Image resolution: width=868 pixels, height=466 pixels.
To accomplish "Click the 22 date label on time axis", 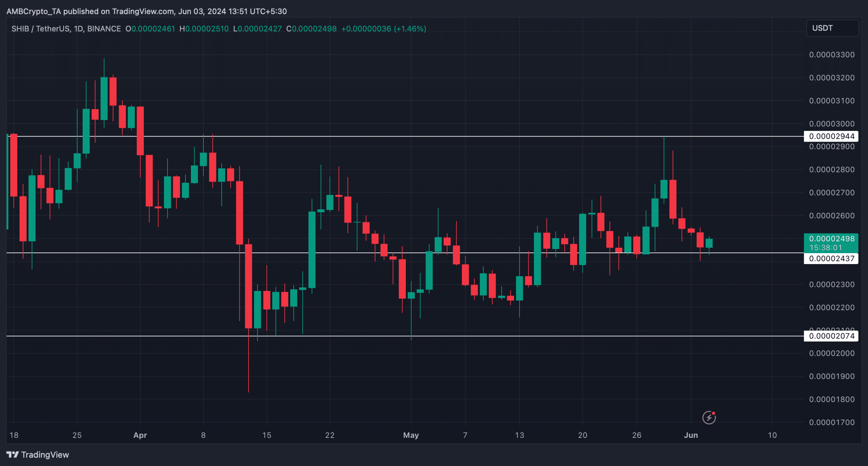I will point(330,435).
